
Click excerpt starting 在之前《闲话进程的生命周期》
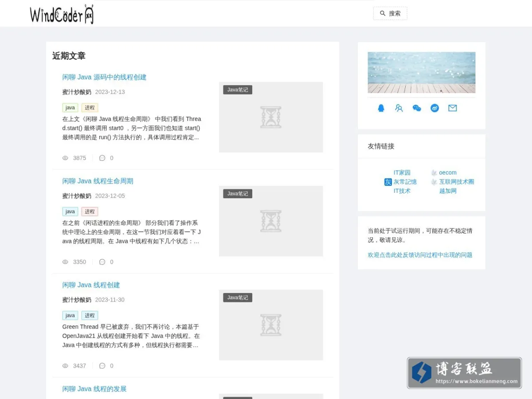[x=132, y=232]
